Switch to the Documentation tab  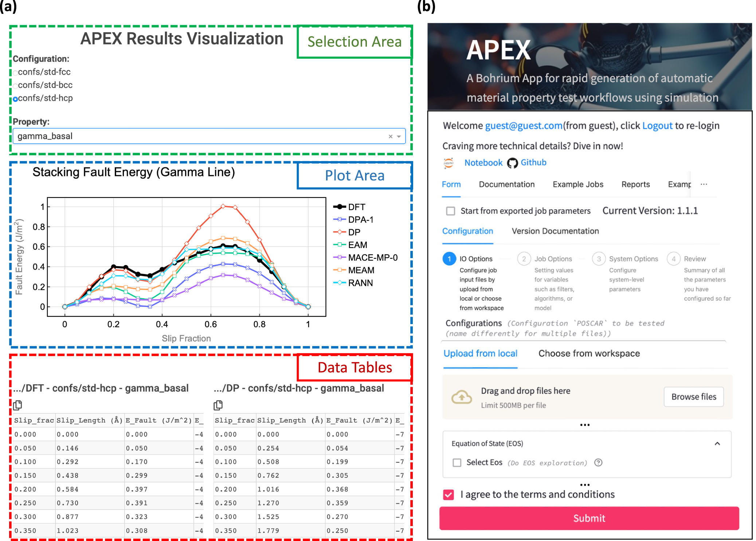click(x=506, y=184)
